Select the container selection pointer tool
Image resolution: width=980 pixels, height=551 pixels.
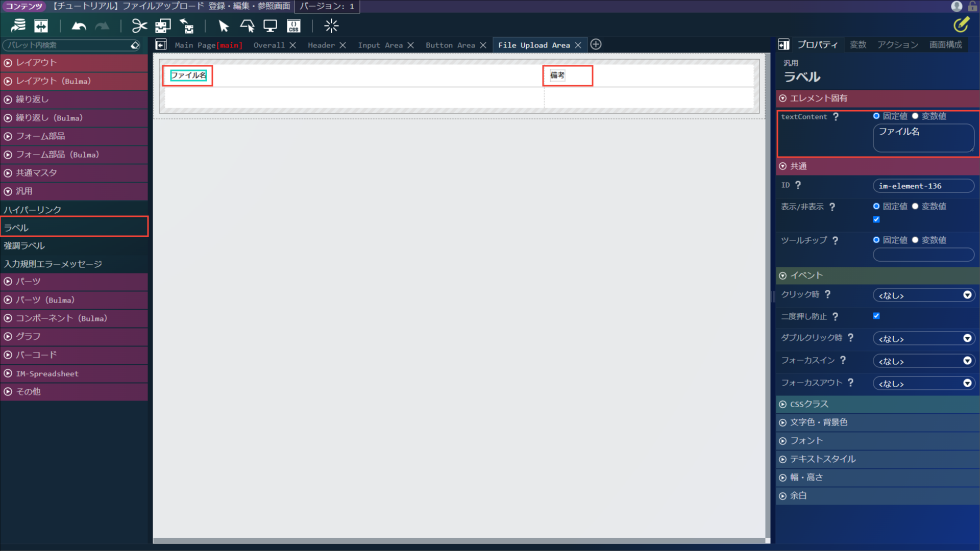pos(247,26)
